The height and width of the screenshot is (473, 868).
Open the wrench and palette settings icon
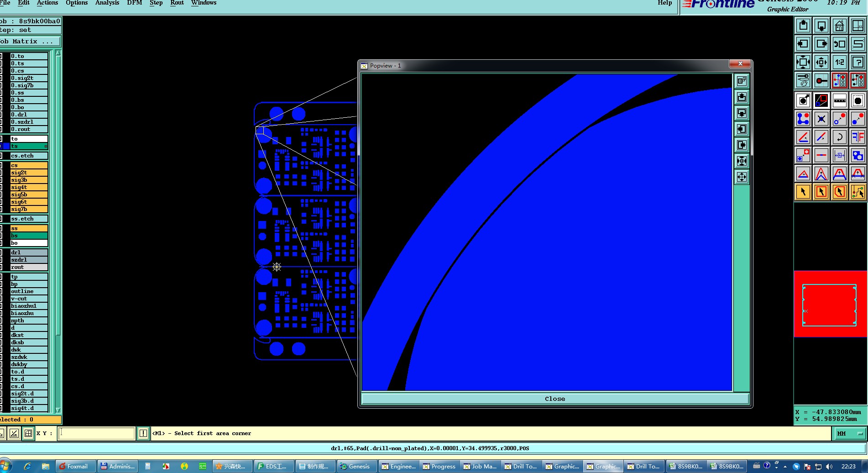pyautogui.click(x=803, y=80)
